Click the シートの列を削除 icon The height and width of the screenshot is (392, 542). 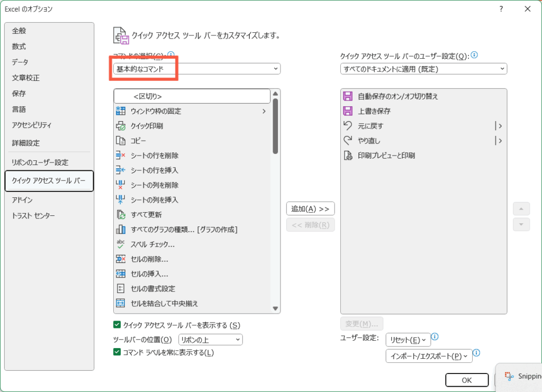pos(121,185)
